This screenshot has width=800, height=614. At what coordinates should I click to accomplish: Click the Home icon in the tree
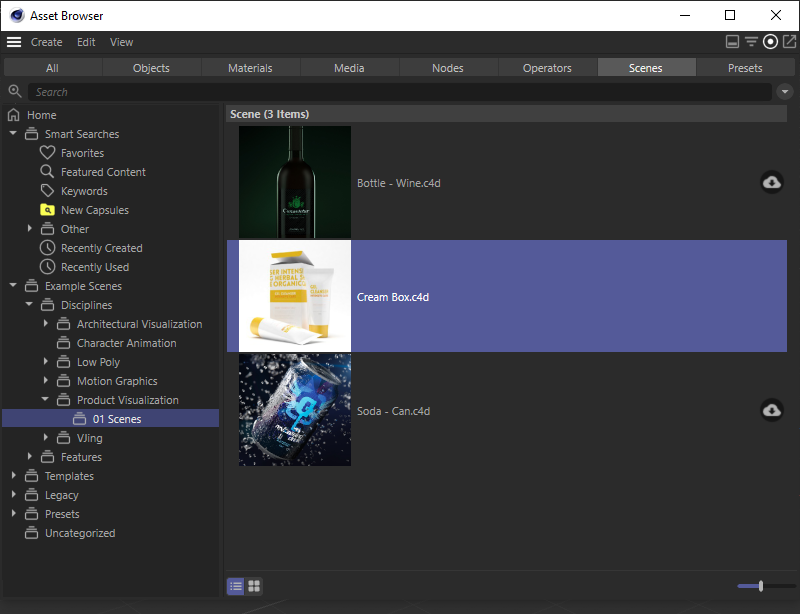coord(14,115)
